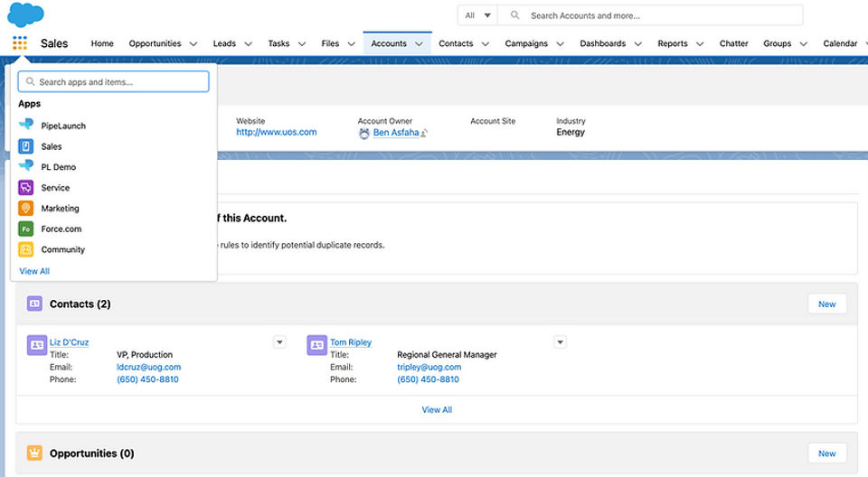Image resolution: width=868 pixels, height=477 pixels.
Task: Click New button in Contacts section
Action: click(x=826, y=304)
